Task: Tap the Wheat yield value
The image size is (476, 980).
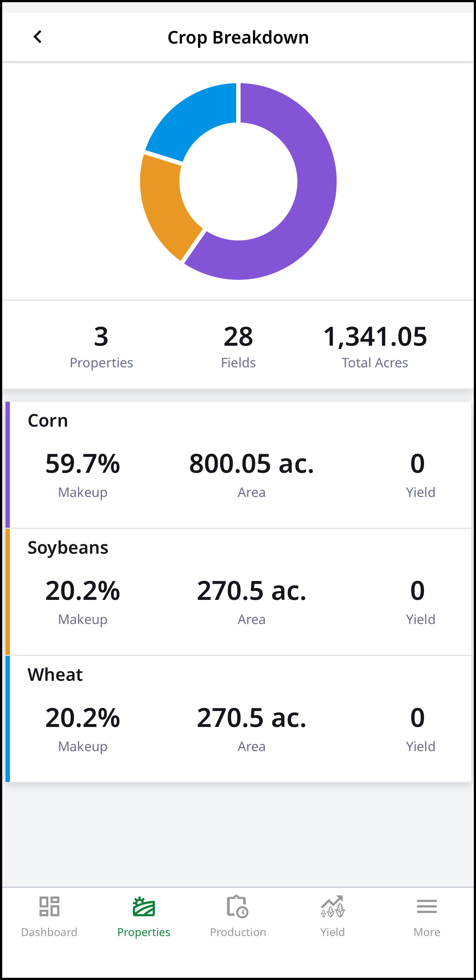Action: [x=417, y=718]
